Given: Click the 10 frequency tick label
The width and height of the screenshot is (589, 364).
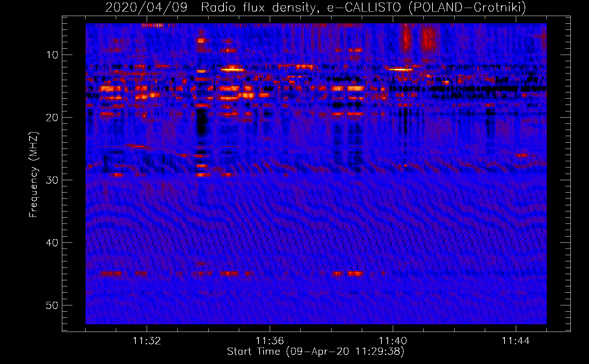Looking at the screenshot, I should [52, 55].
